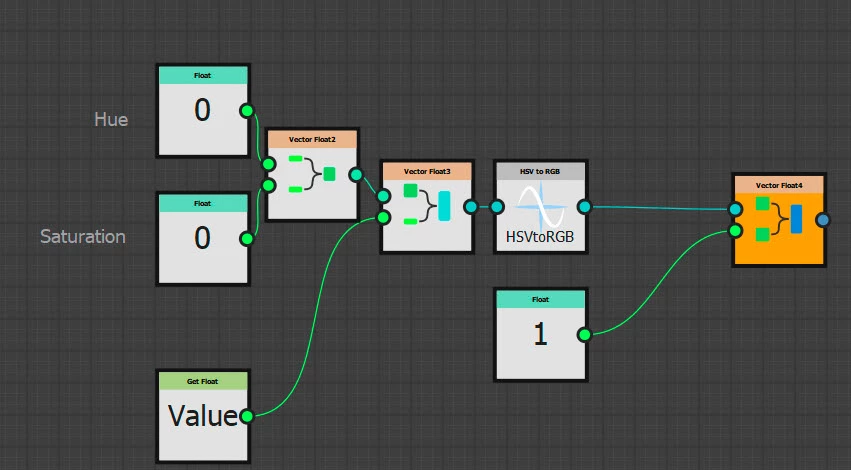Select the Saturation Float node value 0
Viewport: 851px width, 470px height.
(202, 238)
